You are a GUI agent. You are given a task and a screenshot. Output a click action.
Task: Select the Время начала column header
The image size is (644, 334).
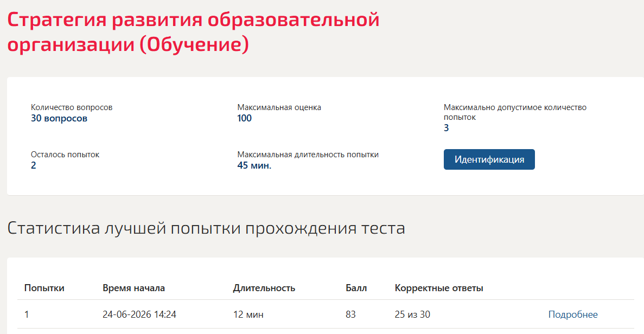(134, 288)
